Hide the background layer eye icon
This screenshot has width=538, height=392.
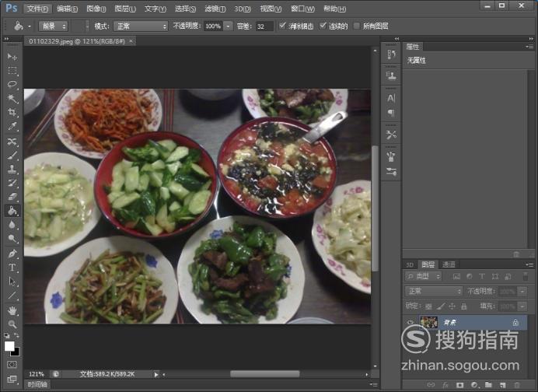coord(410,323)
